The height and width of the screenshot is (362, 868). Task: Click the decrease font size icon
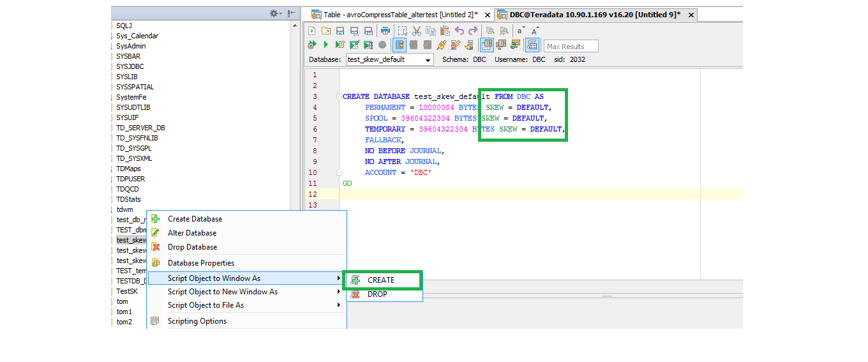[521, 31]
